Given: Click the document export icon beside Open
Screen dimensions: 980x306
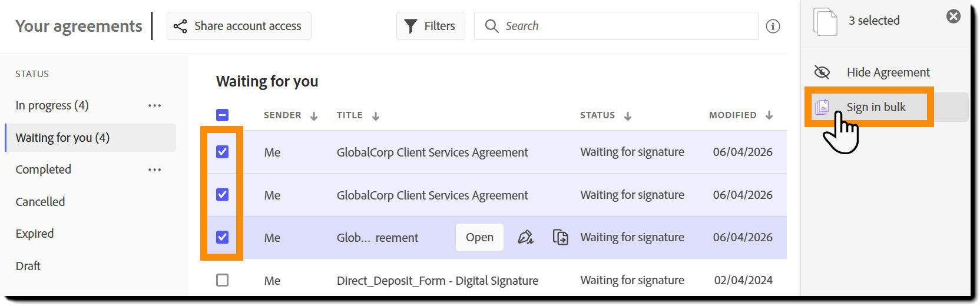Looking at the screenshot, I should tap(560, 237).
